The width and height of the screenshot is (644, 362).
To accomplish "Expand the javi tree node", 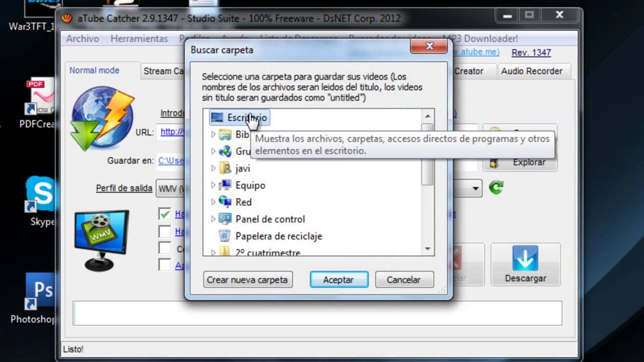I will click(213, 168).
